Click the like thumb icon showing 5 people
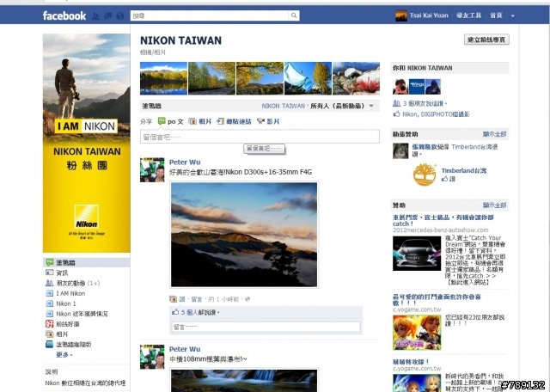Image resolution: width=550 pixels, height=392 pixels. [x=175, y=312]
